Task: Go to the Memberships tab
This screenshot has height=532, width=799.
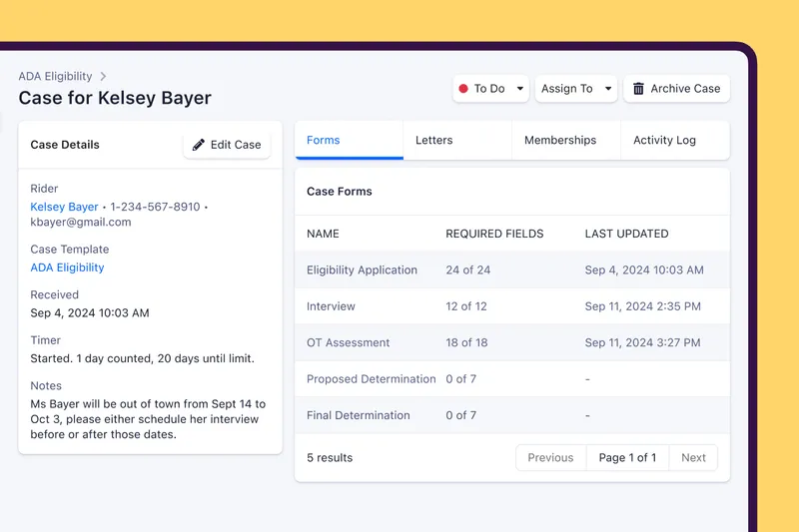Action: (560, 141)
